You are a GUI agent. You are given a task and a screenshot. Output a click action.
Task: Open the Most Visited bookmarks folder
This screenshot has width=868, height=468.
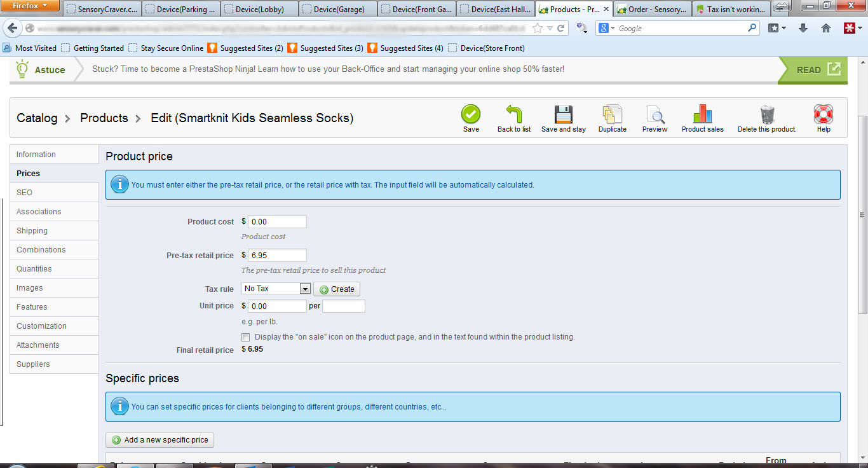click(30, 48)
